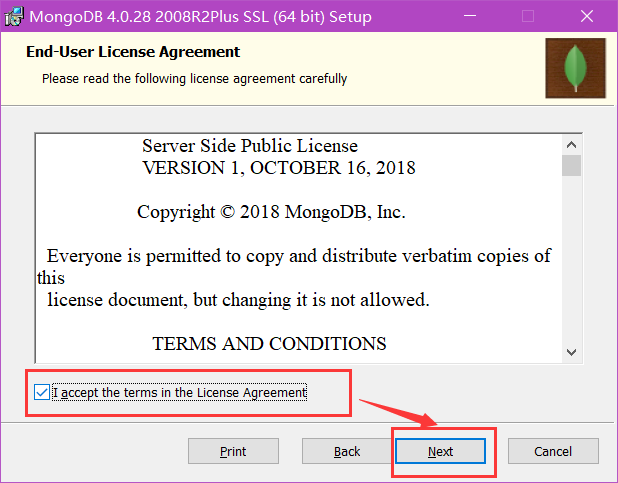The width and height of the screenshot is (618, 483).
Task: Minimize the MongoDB Setup window
Action: [470, 16]
